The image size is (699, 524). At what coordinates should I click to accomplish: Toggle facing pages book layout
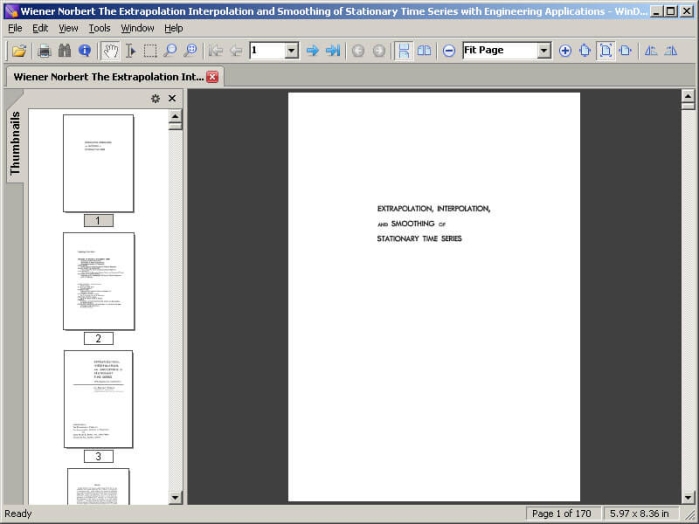click(424, 50)
